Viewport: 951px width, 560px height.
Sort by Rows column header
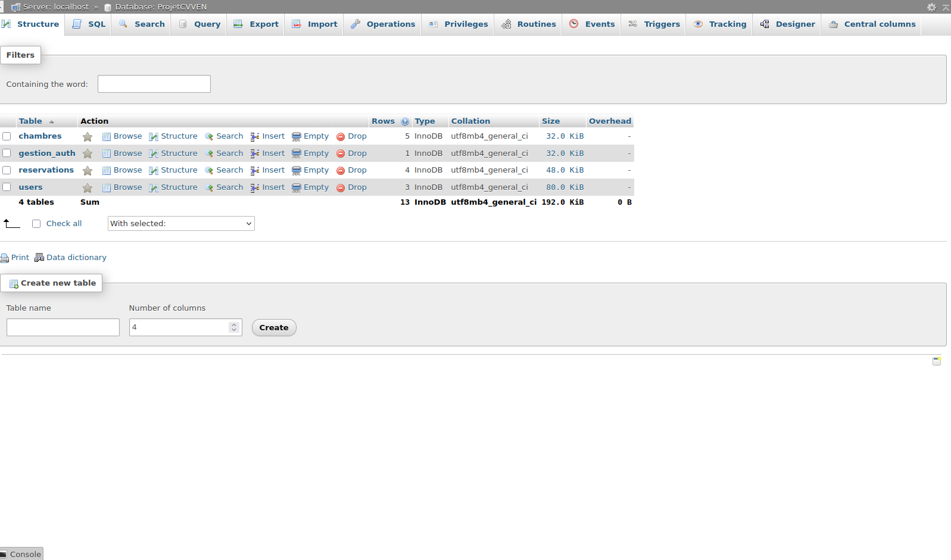click(383, 121)
